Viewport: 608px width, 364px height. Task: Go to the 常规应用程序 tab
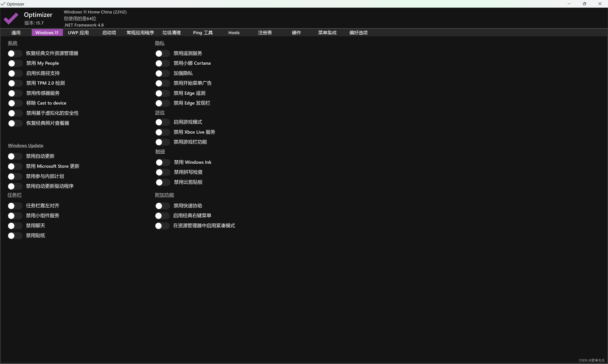point(140,33)
